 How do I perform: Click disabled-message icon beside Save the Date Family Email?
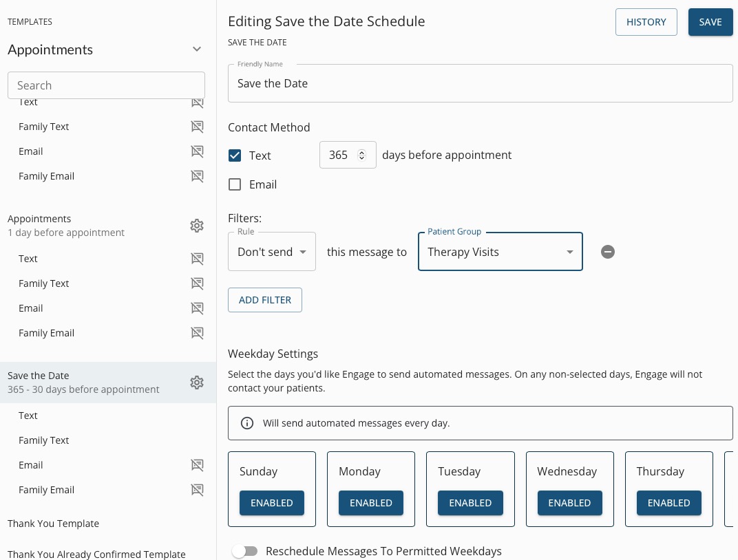click(x=197, y=490)
